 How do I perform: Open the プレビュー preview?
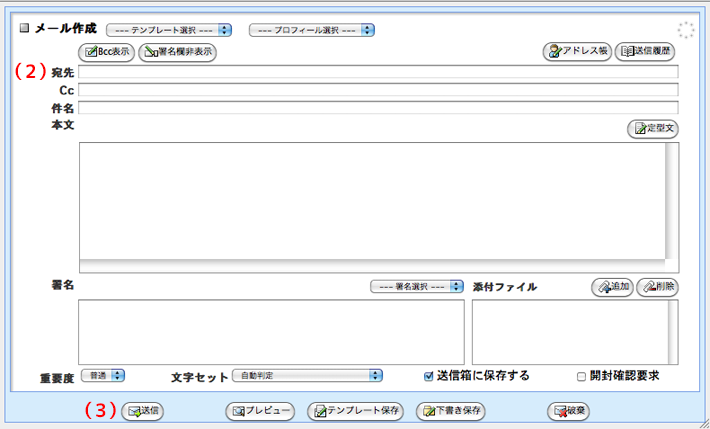point(259,410)
